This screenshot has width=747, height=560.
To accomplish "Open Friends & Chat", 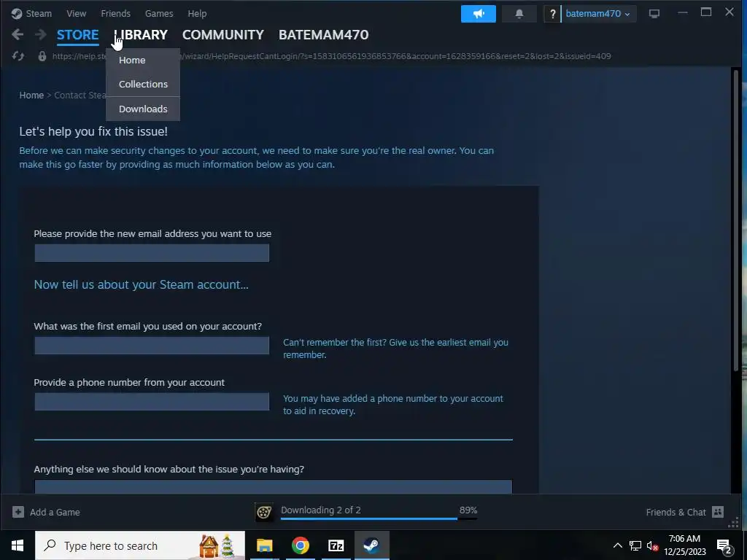I will point(684,512).
